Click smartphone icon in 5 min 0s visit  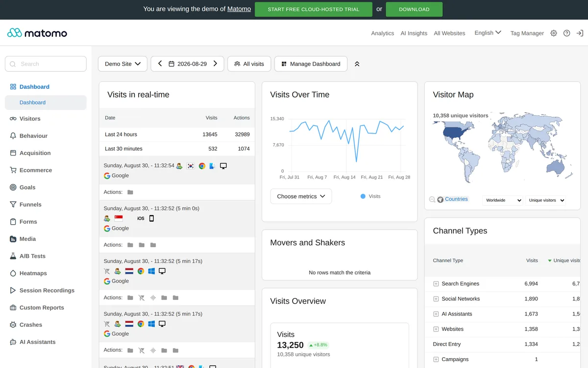[x=151, y=218]
